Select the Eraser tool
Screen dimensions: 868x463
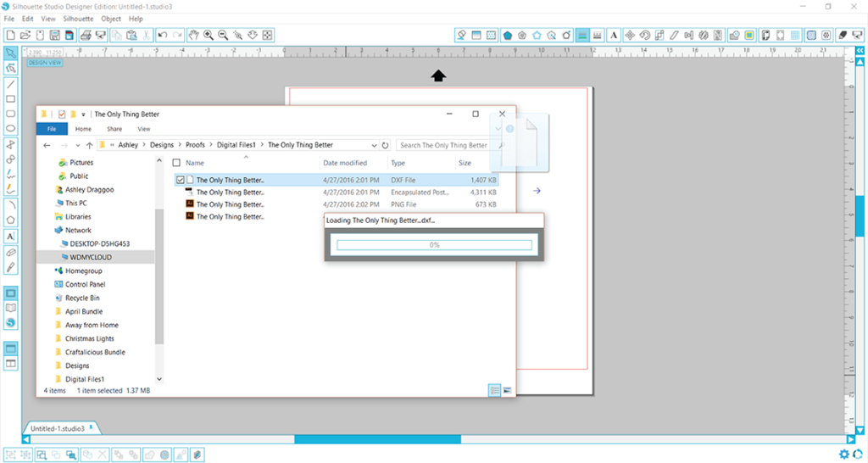[10, 252]
